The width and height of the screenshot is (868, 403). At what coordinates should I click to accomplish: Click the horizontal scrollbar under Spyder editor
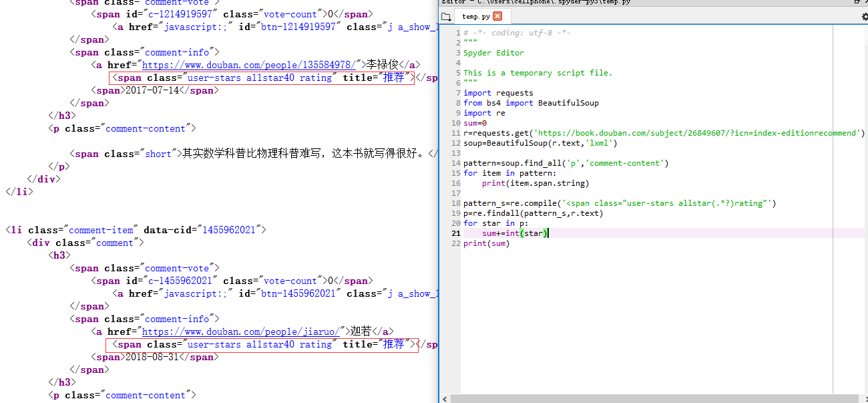tap(654, 398)
